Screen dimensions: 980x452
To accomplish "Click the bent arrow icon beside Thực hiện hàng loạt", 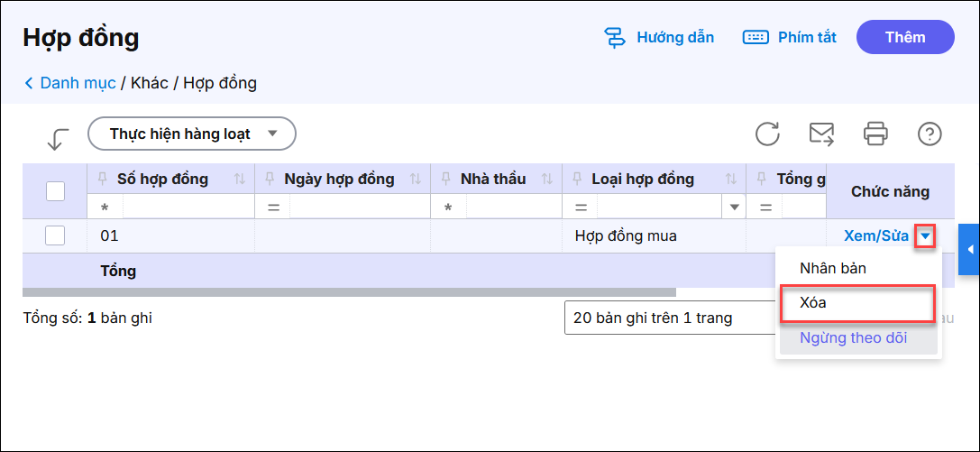I will [58, 138].
